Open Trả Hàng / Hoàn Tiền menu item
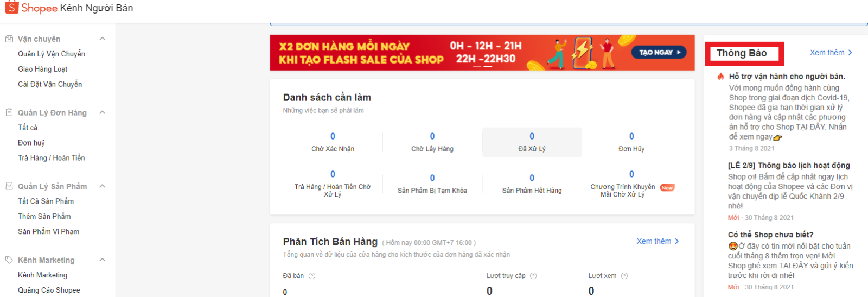The height and width of the screenshot is (297, 868). coord(52,158)
